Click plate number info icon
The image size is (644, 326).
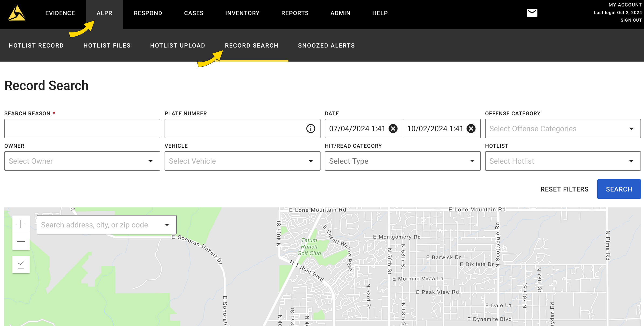click(x=311, y=129)
